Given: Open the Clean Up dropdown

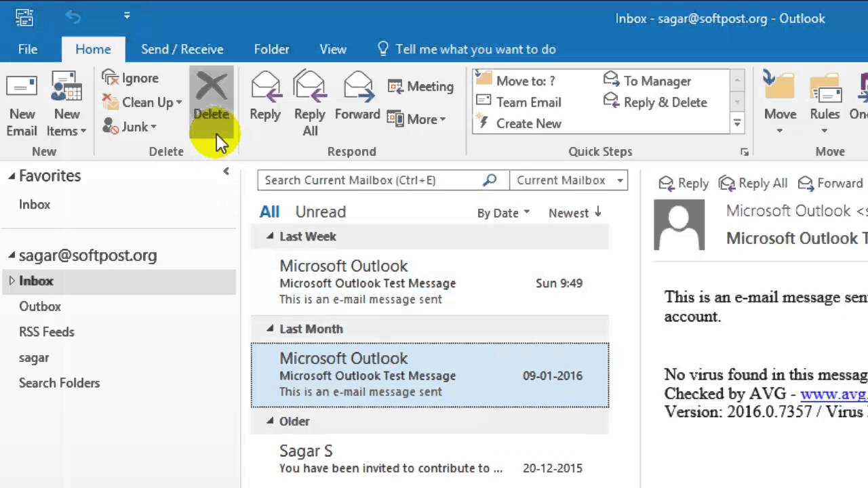Looking at the screenshot, I should point(142,102).
